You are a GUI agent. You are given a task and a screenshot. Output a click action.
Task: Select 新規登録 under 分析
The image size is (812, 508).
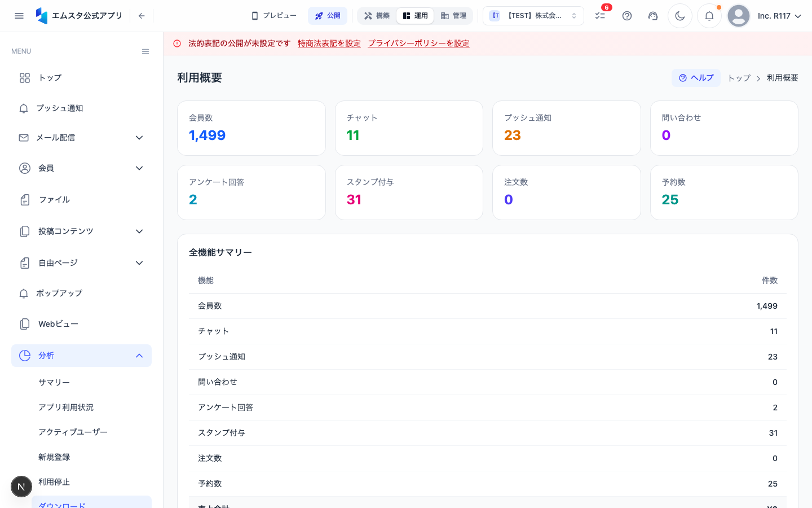(x=91, y=457)
